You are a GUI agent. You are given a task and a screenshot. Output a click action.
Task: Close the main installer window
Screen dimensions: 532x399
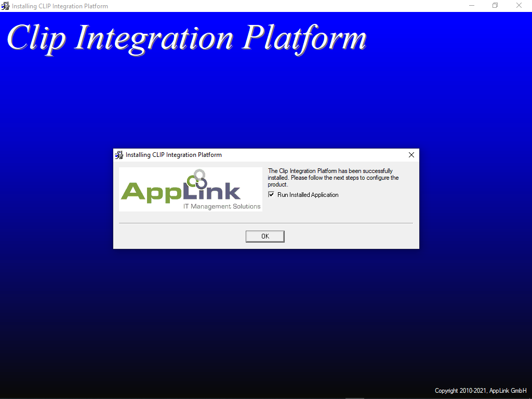click(519, 6)
